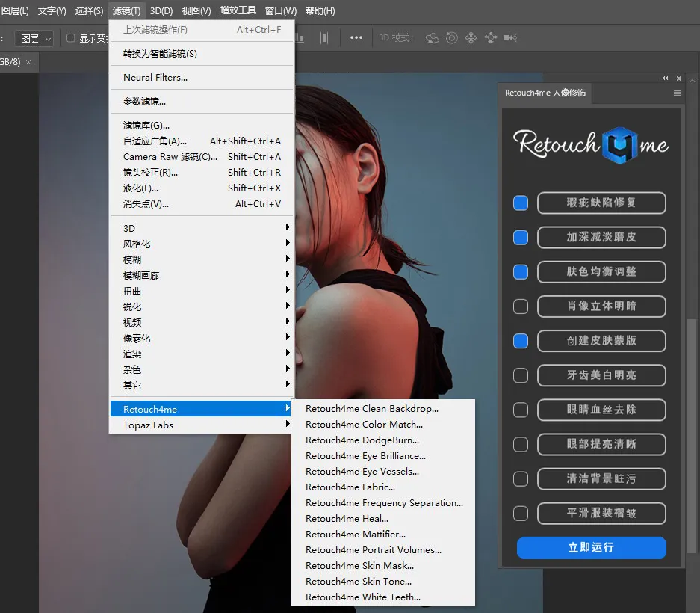Screen dimensions: 700x613
Task: Uncheck the 瑕疵缺陷修复 checkbox
Action: point(521,203)
